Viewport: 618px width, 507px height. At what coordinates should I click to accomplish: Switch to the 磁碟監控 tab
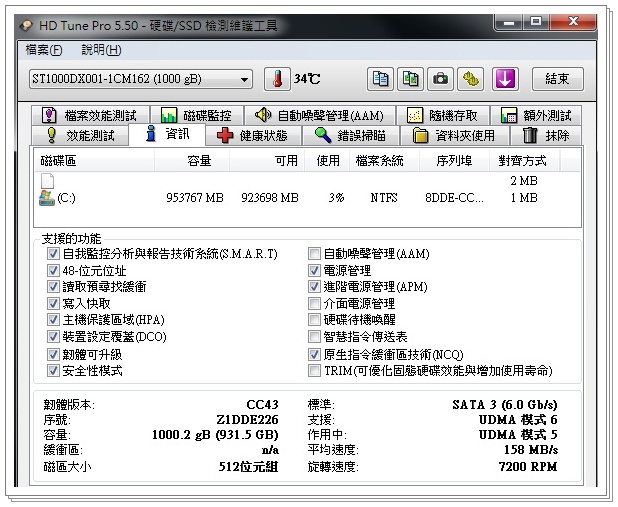click(197, 116)
